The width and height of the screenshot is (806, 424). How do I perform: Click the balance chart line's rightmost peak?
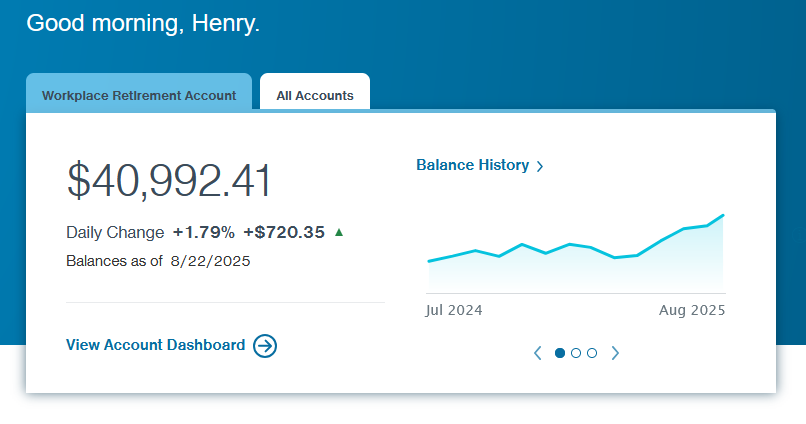(x=722, y=215)
